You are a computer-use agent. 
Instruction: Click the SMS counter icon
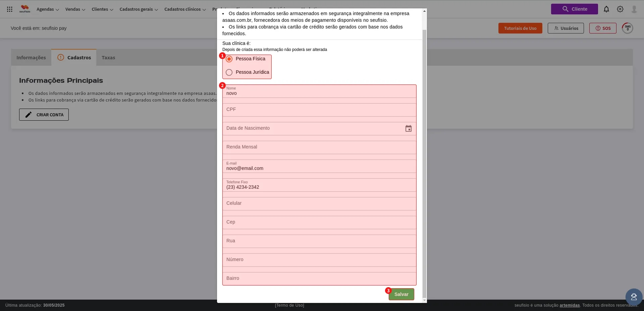(627, 28)
